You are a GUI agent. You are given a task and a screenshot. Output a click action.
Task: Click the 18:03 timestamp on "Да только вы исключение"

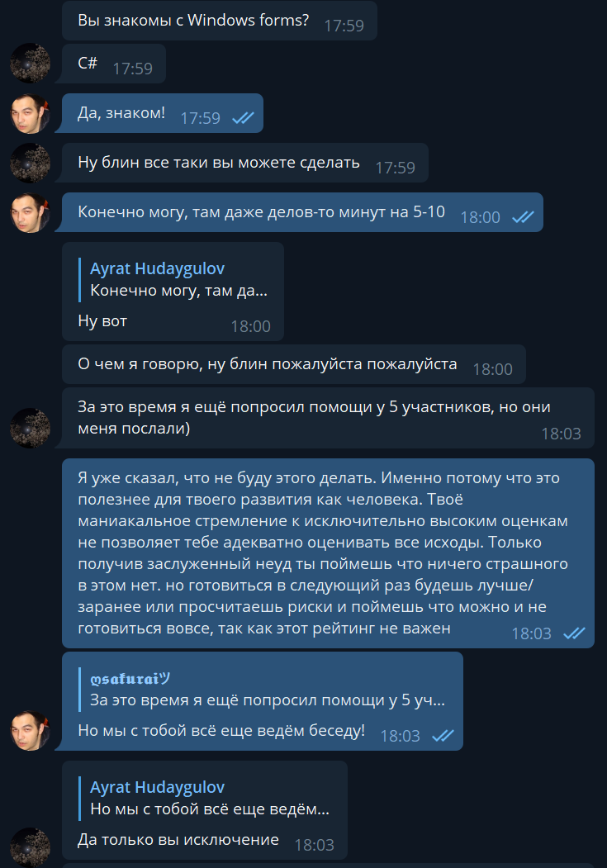315,845
